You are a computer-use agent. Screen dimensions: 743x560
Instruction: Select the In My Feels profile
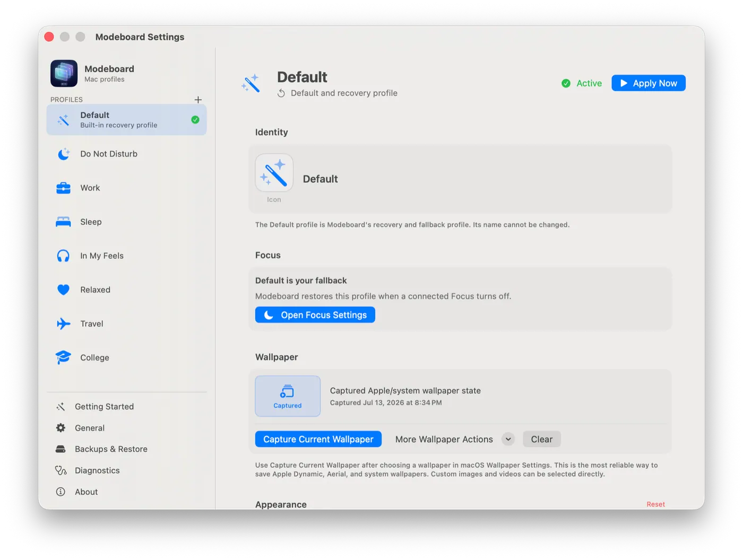tap(126, 256)
